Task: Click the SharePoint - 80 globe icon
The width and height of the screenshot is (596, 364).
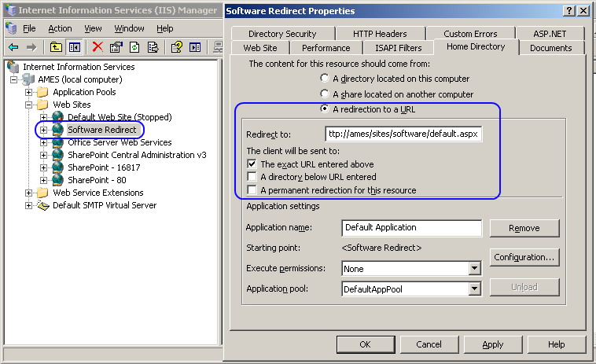Action: click(x=57, y=180)
